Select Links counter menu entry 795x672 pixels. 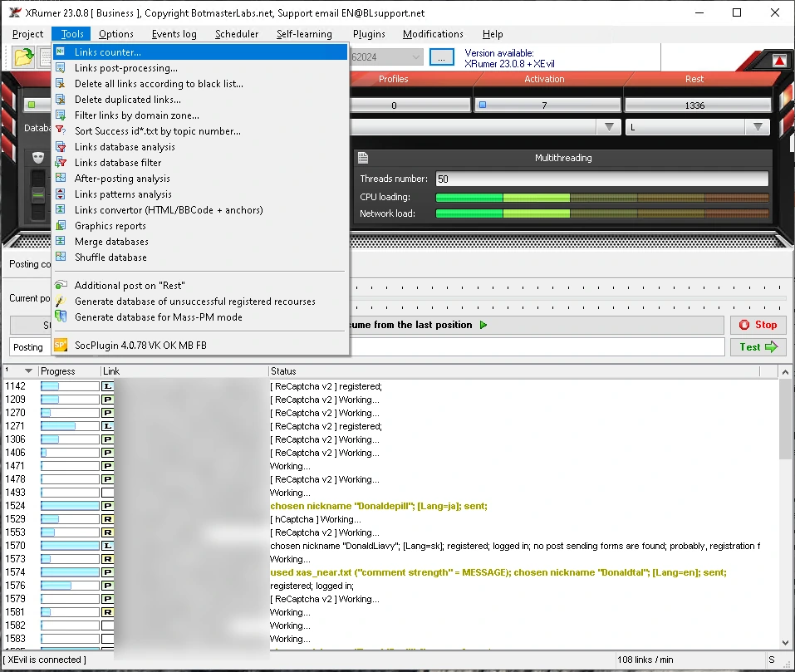(200, 52)
